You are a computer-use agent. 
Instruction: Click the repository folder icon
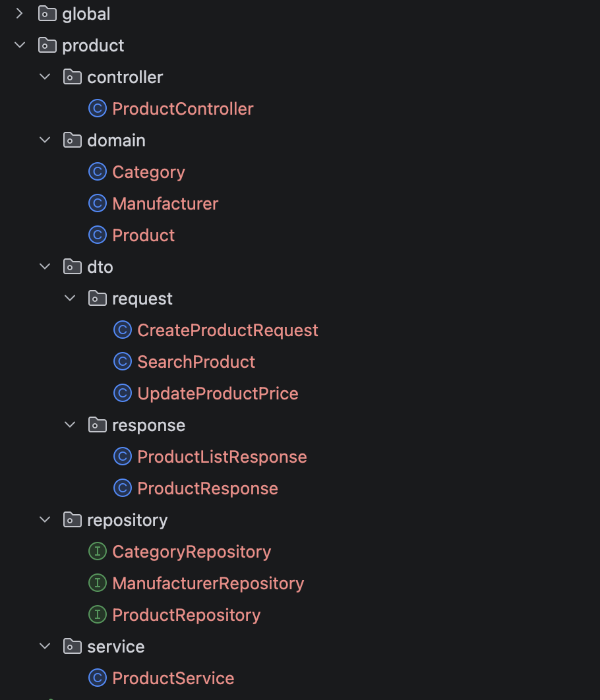pyautogui.click(x=73, y=519)
